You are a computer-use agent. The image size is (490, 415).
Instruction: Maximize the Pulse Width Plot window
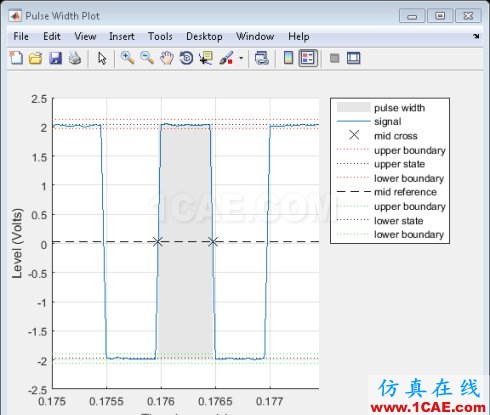point(440,16)
